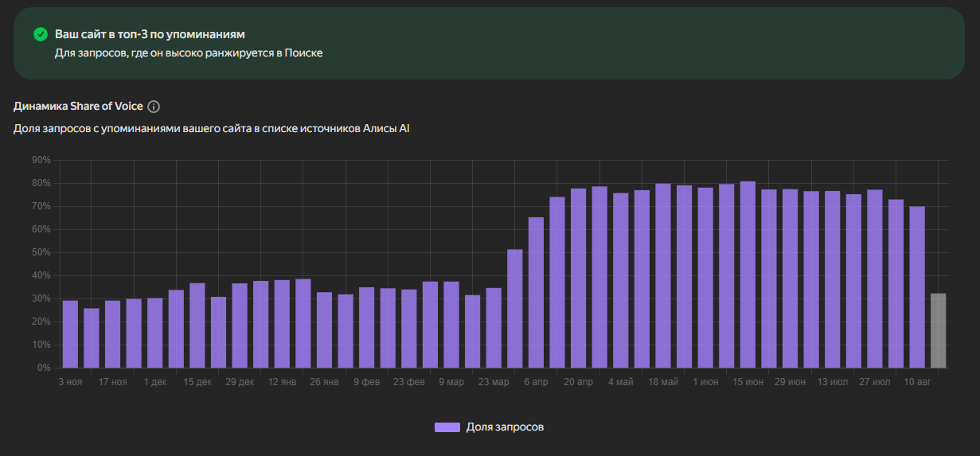980x456 pixels.
Task: Click the subtitle about Алисы AI sources
Action: [212, 128]
